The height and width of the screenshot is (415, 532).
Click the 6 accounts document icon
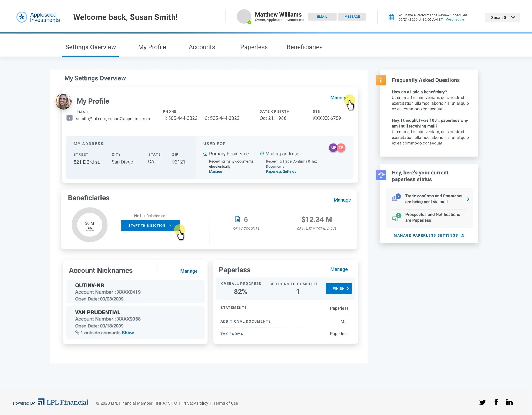click(x=237, y=219)
